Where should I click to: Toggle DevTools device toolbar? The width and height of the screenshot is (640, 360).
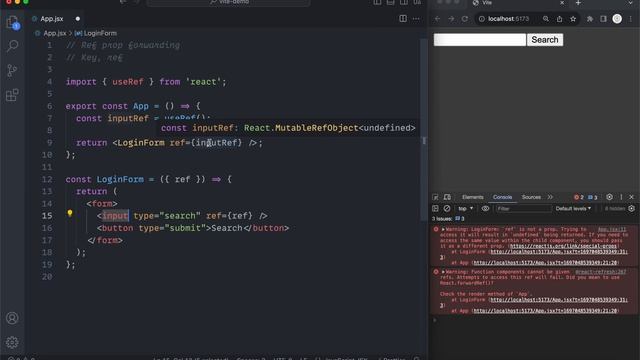tap(447, 197)
